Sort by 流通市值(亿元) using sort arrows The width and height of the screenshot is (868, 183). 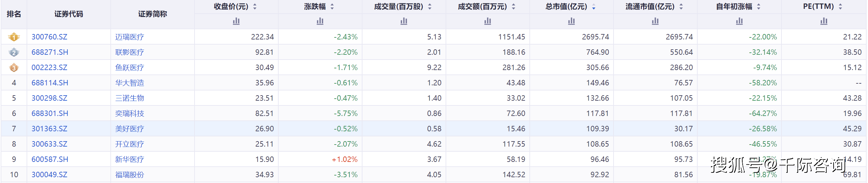(681, 6)
